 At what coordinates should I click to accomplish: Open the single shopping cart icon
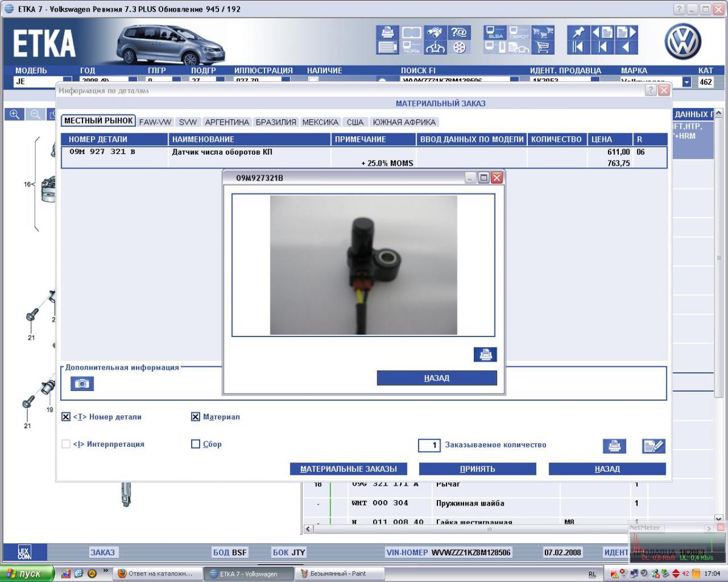(542, 47)
